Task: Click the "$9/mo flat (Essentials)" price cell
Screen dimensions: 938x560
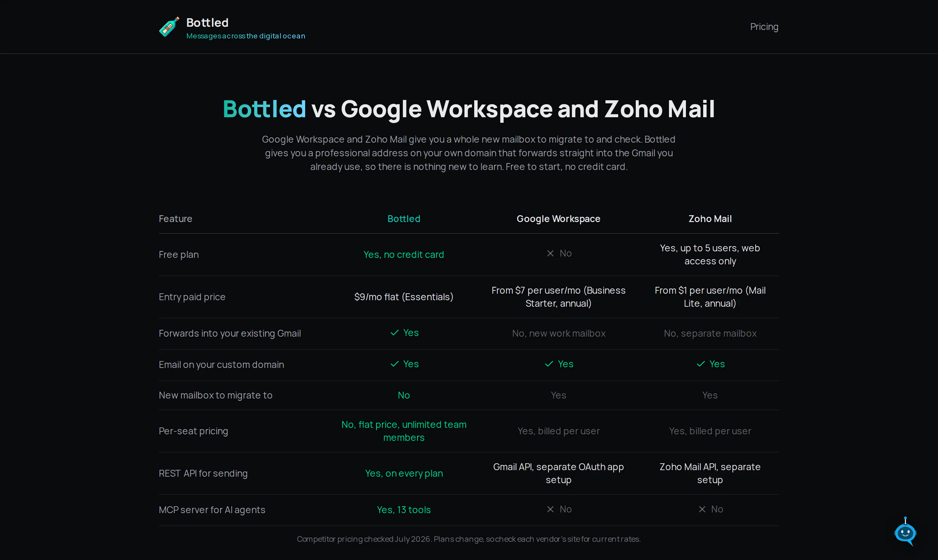Action: [x=404, y=297]
